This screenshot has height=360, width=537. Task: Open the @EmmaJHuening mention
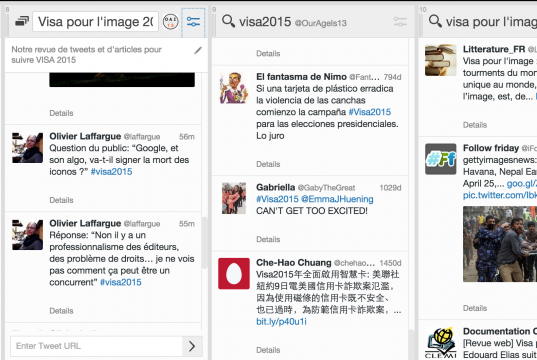[337, 199]
